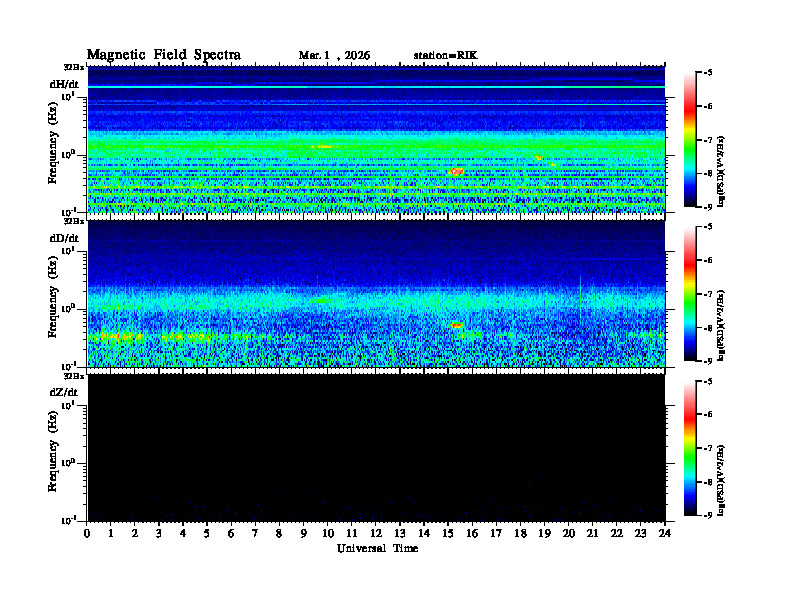
Task: Click the x-axis tick label '5'
Action: 207,534
